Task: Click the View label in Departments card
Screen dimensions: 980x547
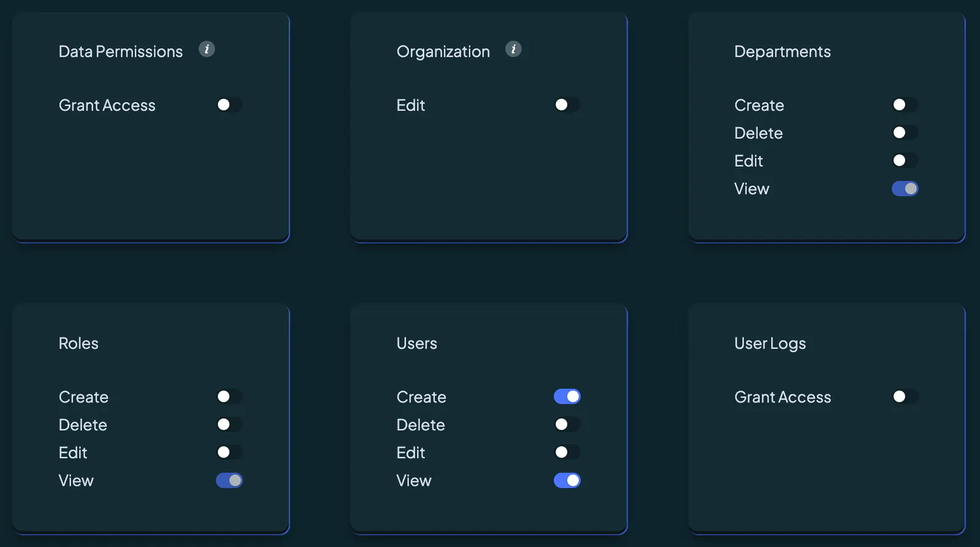Action: pos(752,189)
